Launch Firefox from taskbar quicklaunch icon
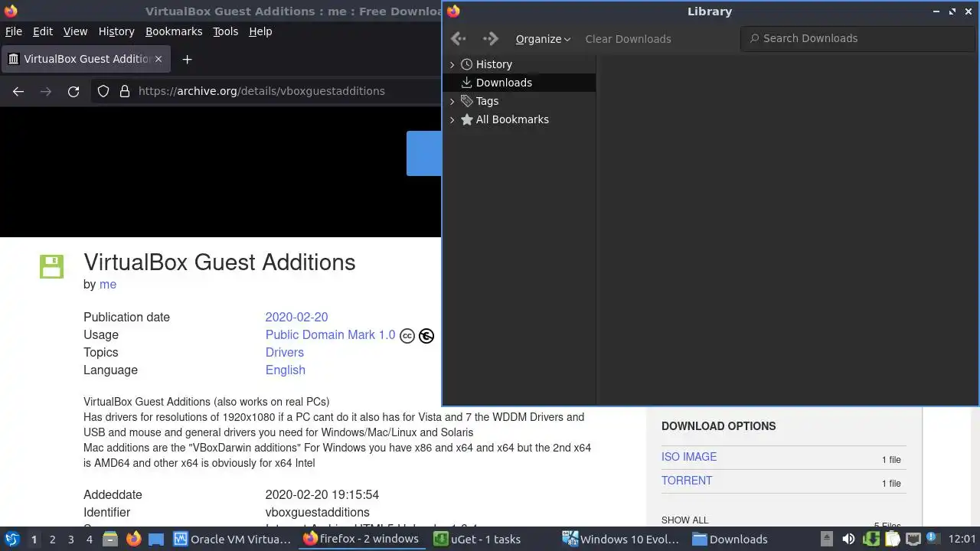 (x=133, y=539)
